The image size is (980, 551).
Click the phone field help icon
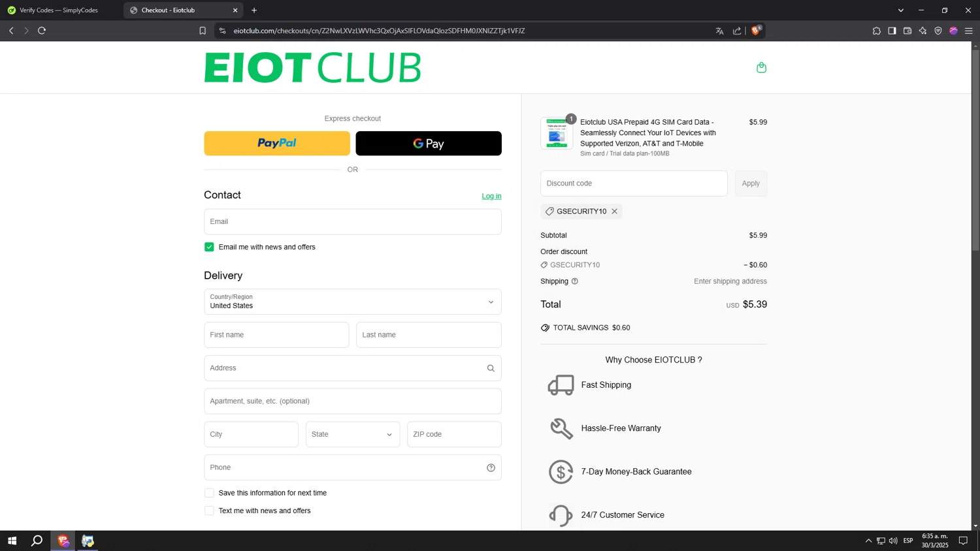click(491, 467)
